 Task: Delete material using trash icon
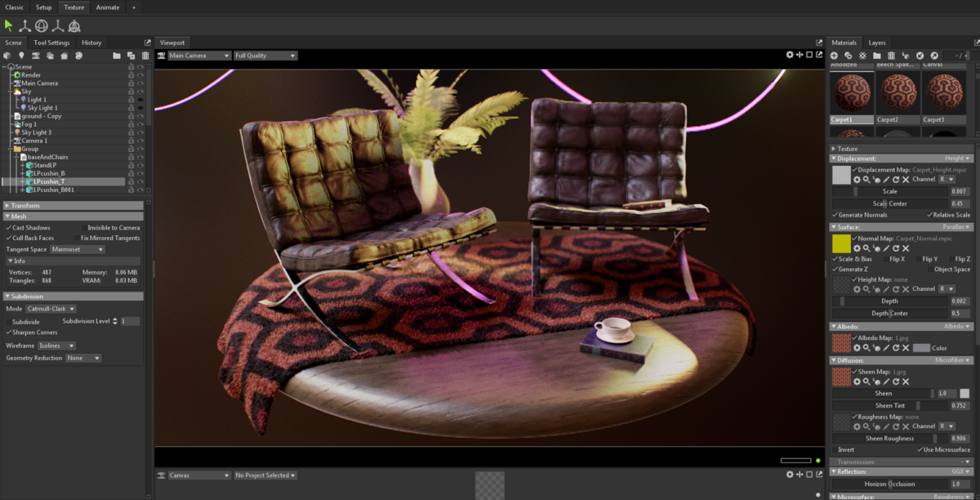(x=893, y=56)
